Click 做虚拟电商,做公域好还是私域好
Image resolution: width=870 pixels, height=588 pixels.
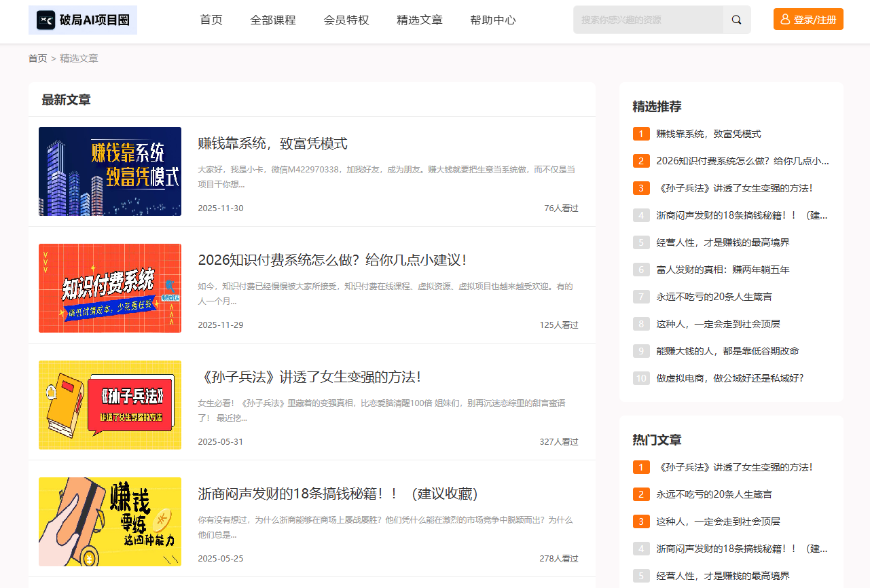(730, 378)
